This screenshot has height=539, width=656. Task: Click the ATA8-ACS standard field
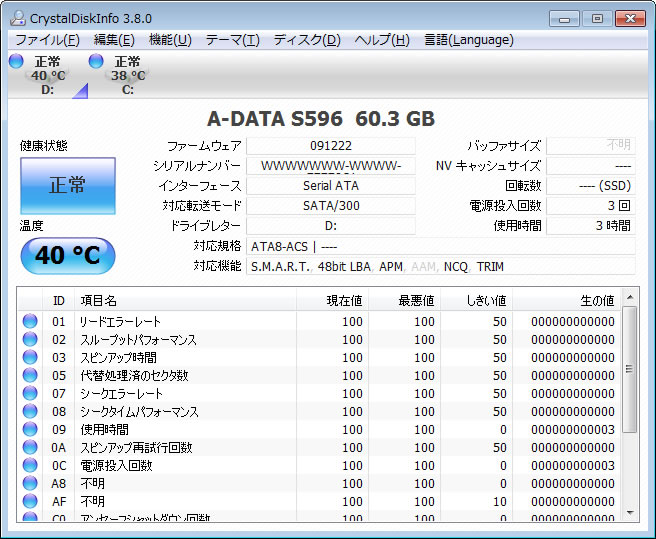pos(441,246)
